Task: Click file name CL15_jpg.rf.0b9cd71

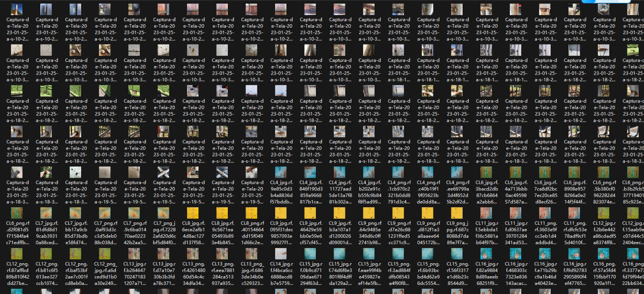Action: click(x=311, y=274)
